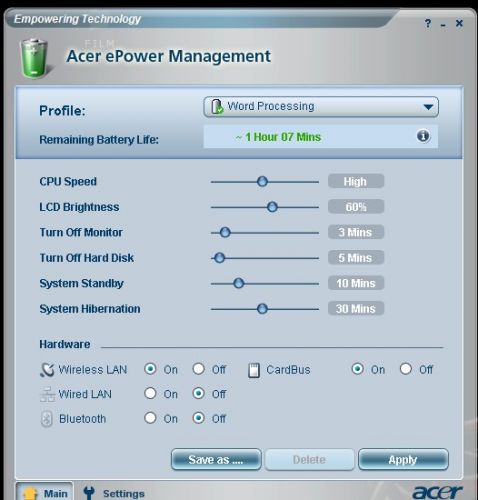The image size is (478, 500).
Task: Click the Bluetooth device icon
Action: pyautogui.click(x=47, y=419)
